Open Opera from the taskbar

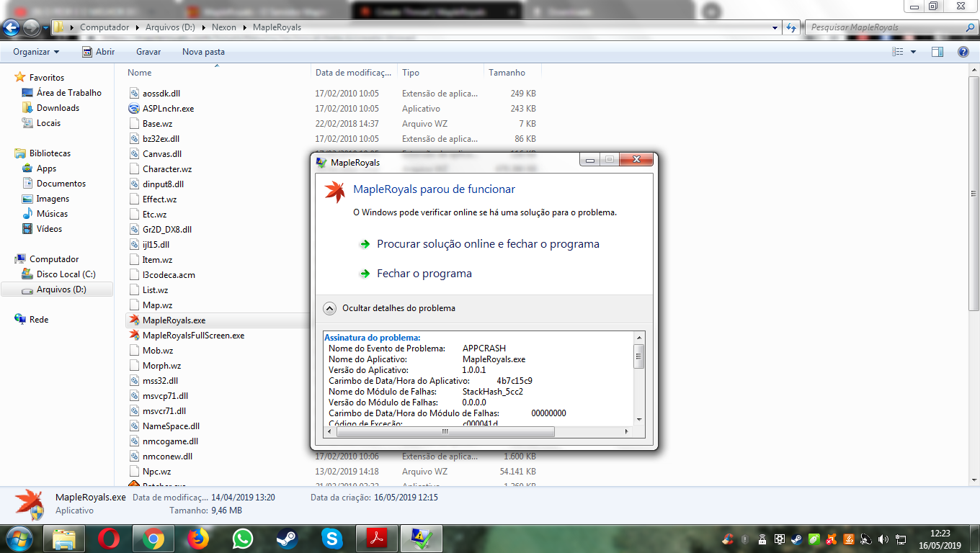(109, 539)
